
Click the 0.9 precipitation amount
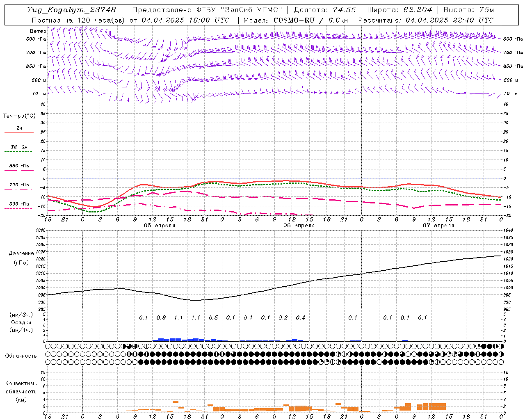(x=161, y=317)
